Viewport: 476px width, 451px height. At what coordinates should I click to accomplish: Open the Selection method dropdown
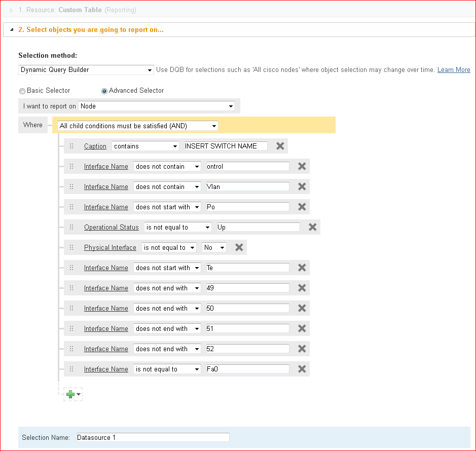(x=86, y=70)
